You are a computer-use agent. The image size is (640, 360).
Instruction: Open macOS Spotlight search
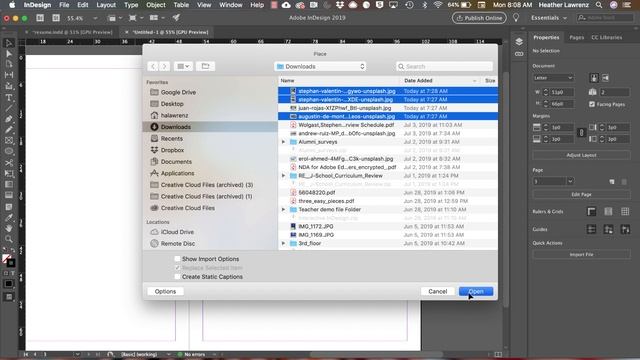click(599, 5)
